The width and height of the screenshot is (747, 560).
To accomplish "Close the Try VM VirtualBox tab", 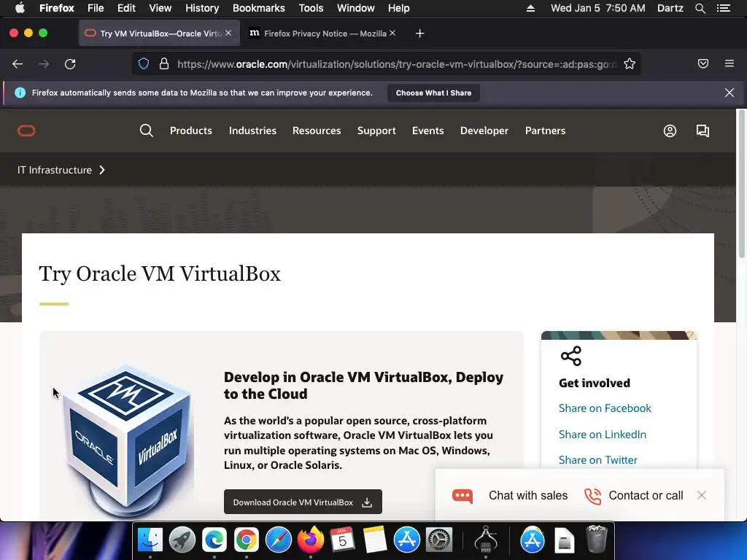I will 228,33.
